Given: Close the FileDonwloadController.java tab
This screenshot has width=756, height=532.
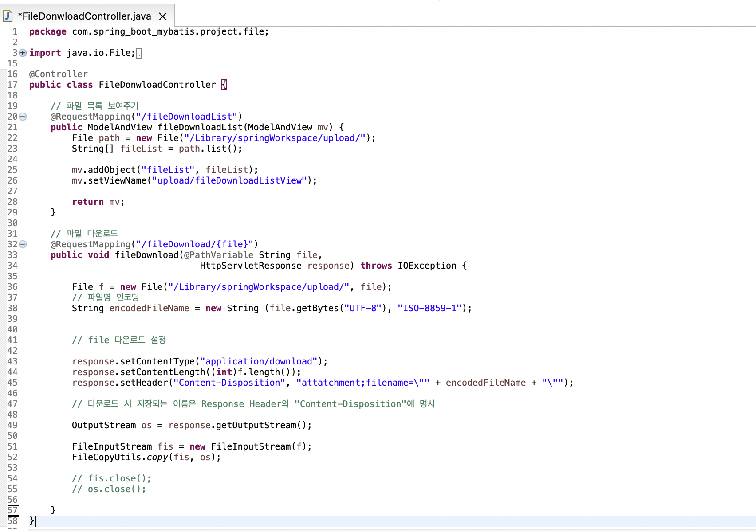Looking at the screenshot, I should (163, 16).
